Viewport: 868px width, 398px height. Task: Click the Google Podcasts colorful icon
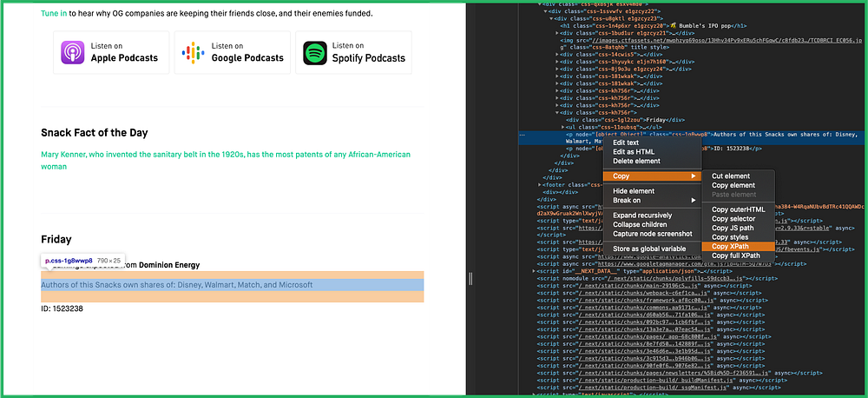click(x=194, y=53)
